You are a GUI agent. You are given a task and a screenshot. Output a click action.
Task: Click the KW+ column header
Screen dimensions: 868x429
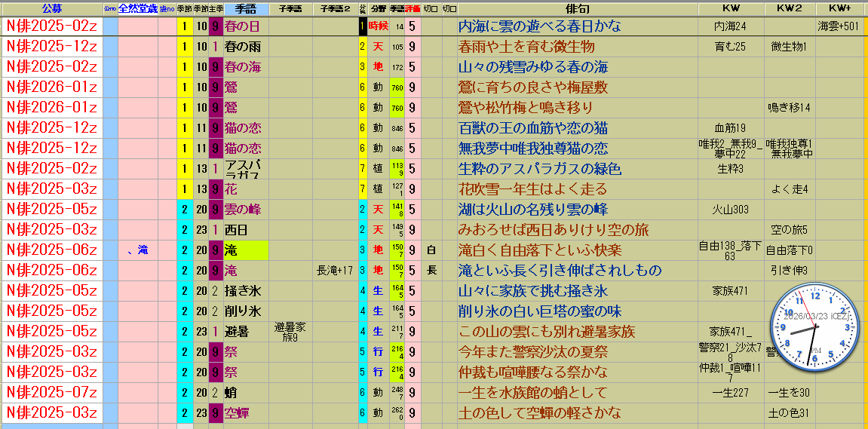coord(839,8)
